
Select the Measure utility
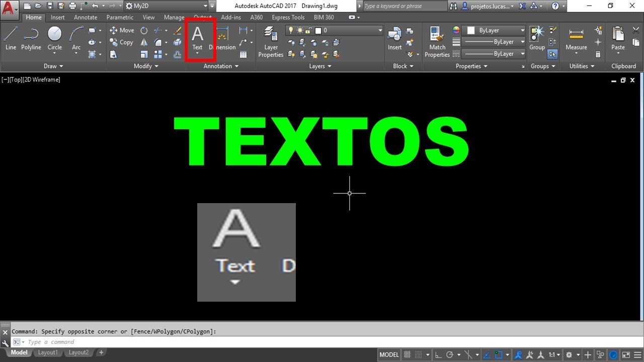point(576,40)
